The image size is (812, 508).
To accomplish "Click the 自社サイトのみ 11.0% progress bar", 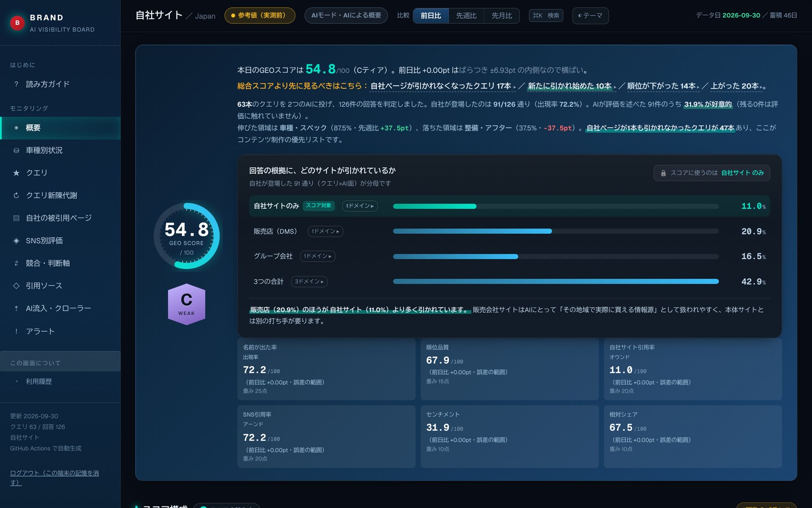I will (556, 206).
